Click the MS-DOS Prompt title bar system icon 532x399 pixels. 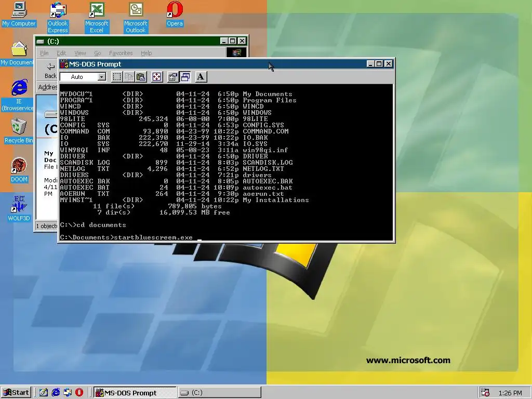tap(64, 64)
